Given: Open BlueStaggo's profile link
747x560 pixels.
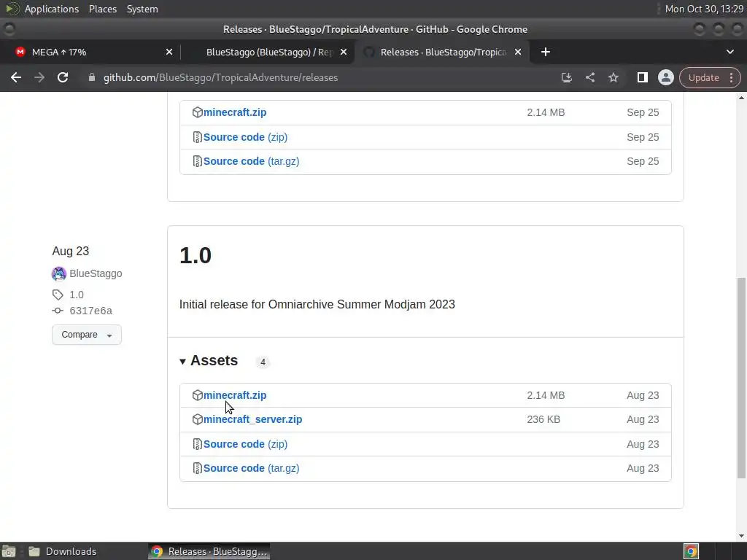Looking at the screenshot, I should 96,274.
